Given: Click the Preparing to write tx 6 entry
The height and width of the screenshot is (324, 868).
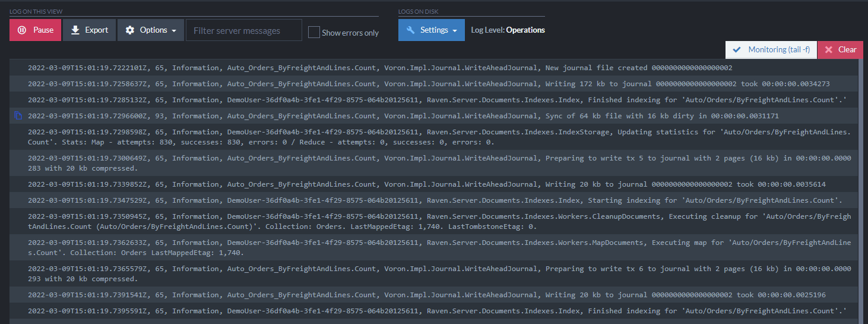Looking at the screenshot, I should (x=434, y=274).
